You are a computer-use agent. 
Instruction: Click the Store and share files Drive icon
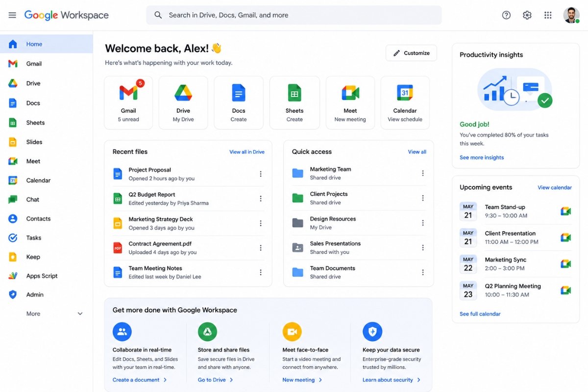pyautogui.click(x=207, y=332)
